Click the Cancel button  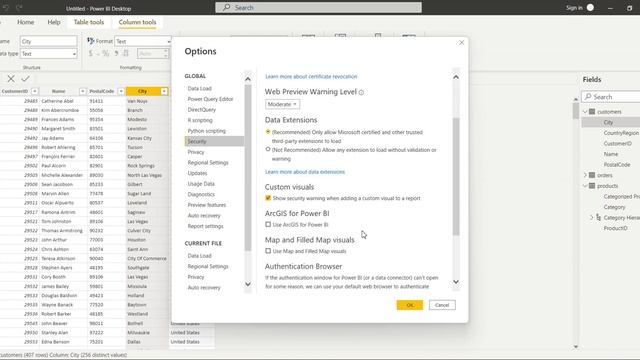(442, 305)
